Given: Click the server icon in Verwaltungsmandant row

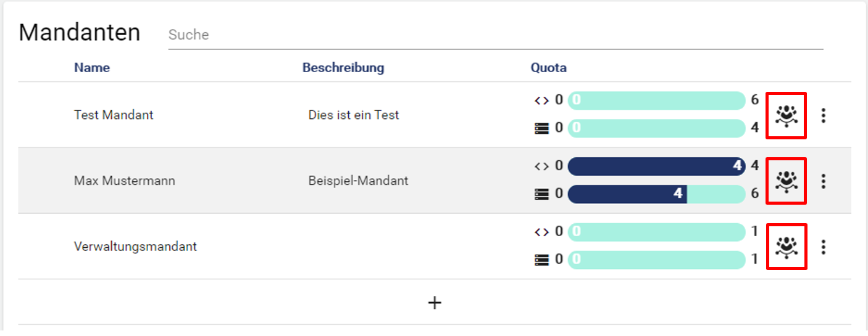Looking at the screenshot, I should (541, 260).
